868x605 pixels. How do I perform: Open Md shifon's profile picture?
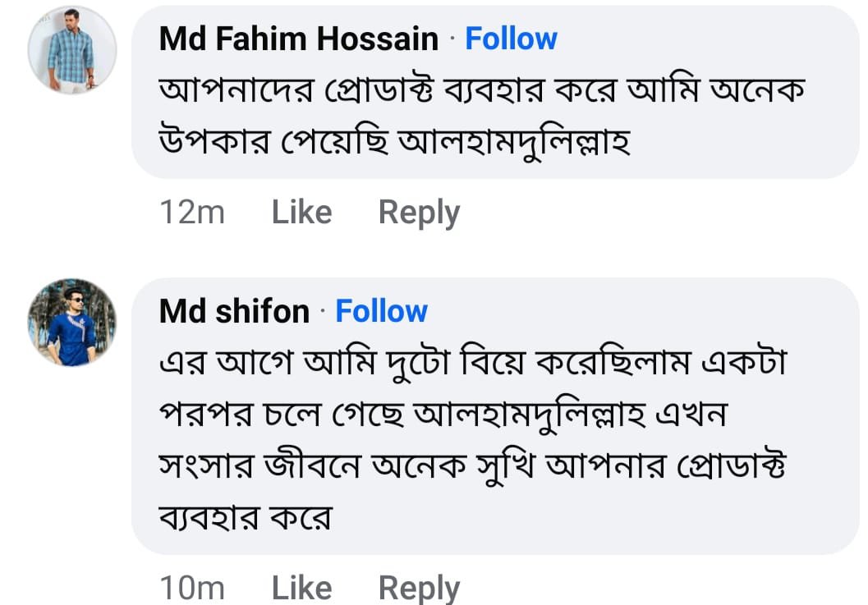(x=72, y=322)
